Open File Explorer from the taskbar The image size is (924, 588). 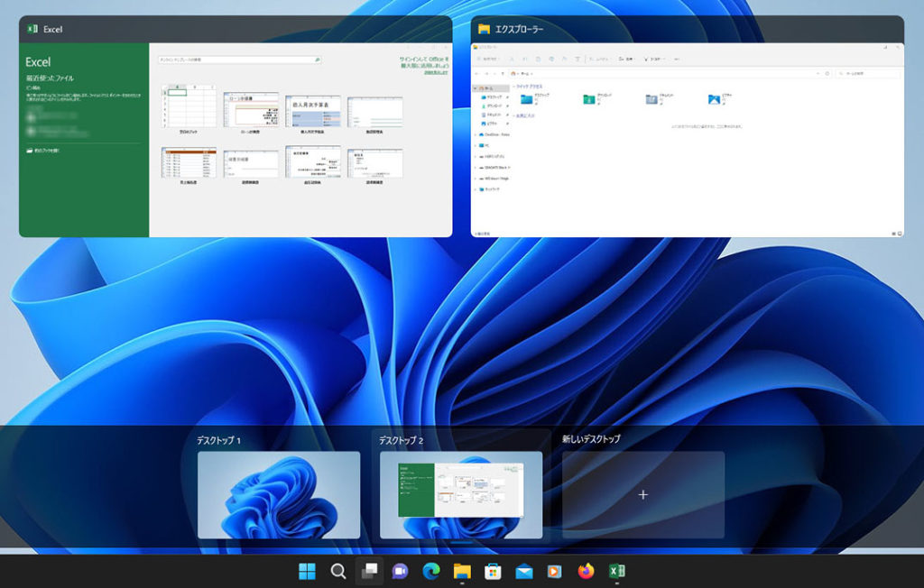tap(462, 571)
